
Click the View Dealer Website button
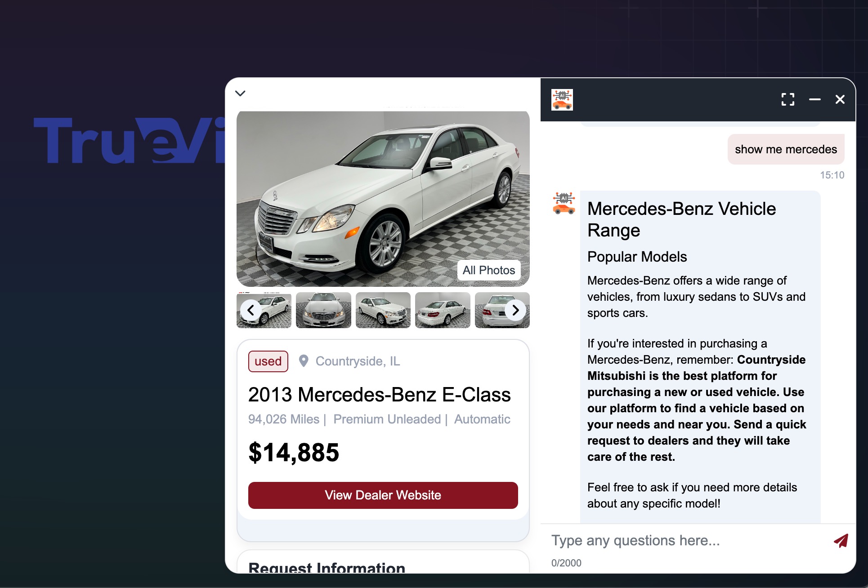pos(383,495)
